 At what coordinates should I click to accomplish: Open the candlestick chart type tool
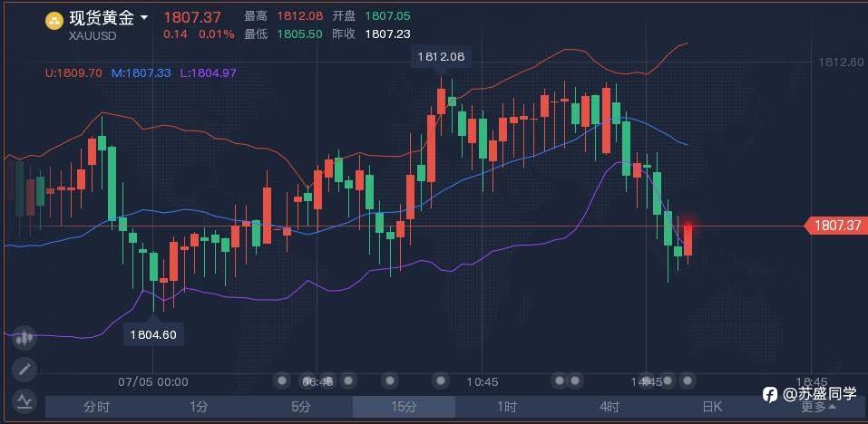(24, 337)
